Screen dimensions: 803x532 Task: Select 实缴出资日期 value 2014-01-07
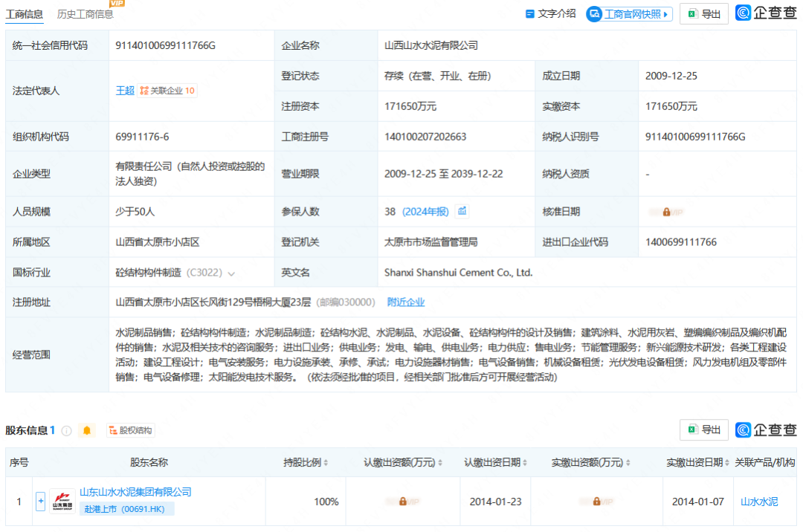point(697,502)
